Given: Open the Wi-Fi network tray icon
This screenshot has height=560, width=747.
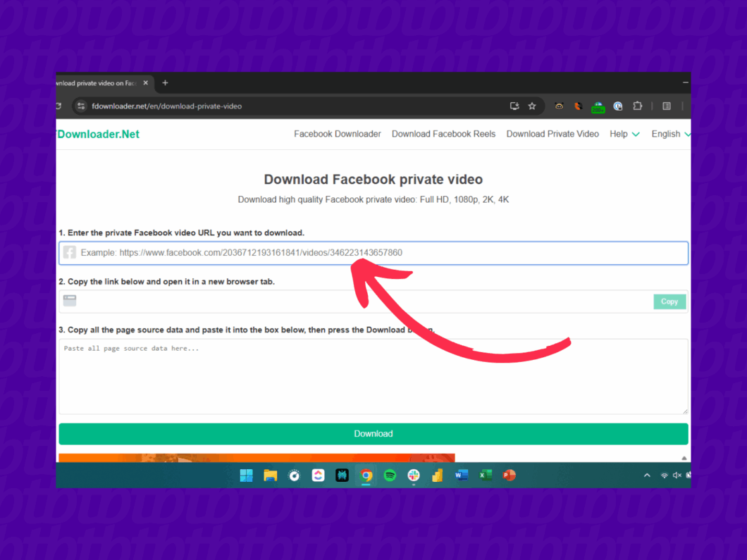Looking at the screenshot, I should [664, 475].
